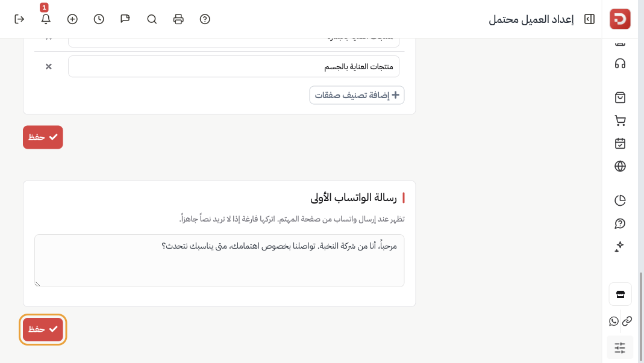This screenshot has height=363, width=644.
Task: Click the إضافة تصنيف صفقات button
Action: (357, 95)
